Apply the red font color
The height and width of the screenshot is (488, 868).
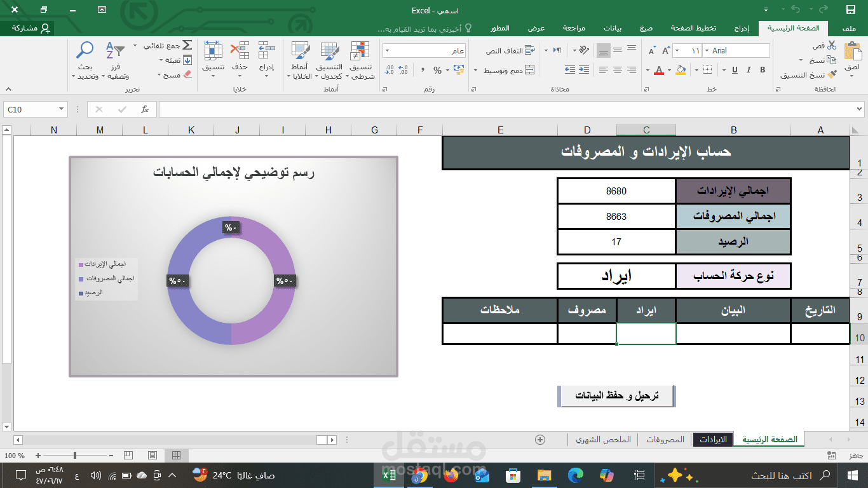659,70
